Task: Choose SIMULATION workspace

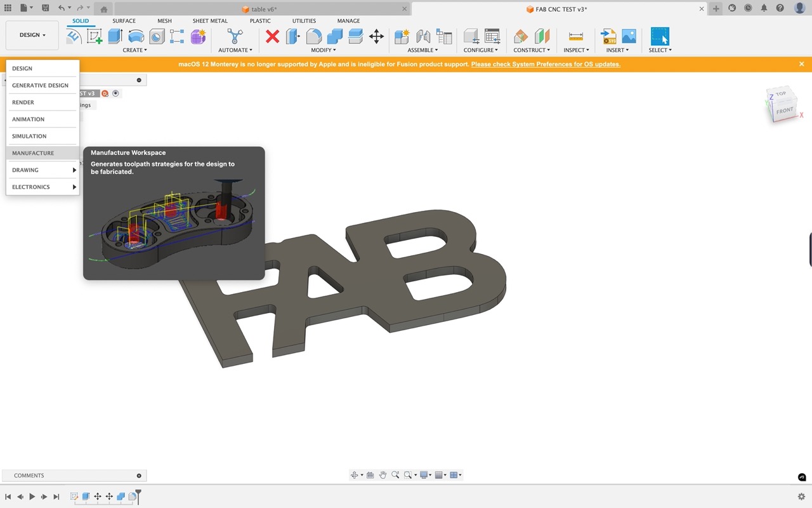Action: 43,136
